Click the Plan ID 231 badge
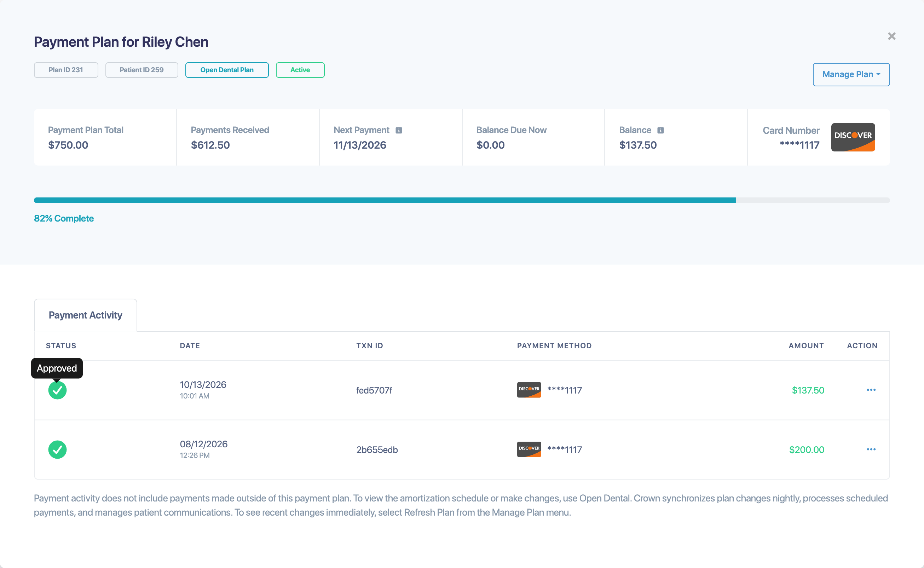The image size is (924, 568). pyautogui.click(x=66, y=70)
